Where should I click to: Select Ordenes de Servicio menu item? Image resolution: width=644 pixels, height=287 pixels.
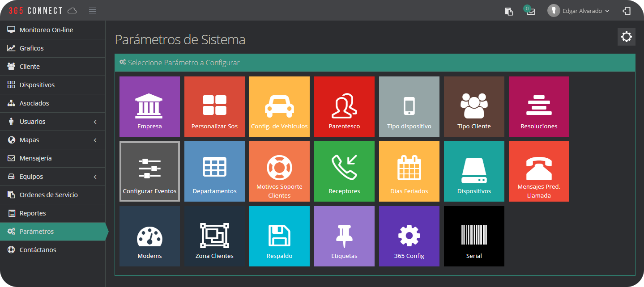48,195
